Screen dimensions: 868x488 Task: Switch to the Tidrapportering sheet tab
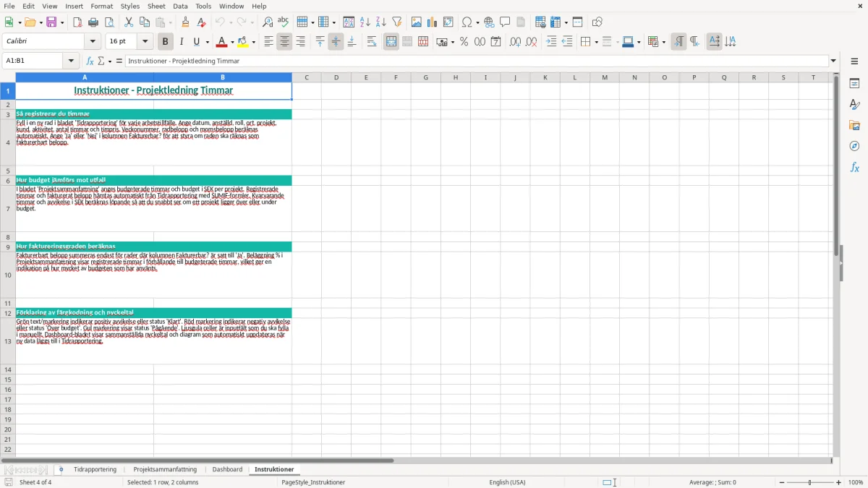click(x=95, y=470)
